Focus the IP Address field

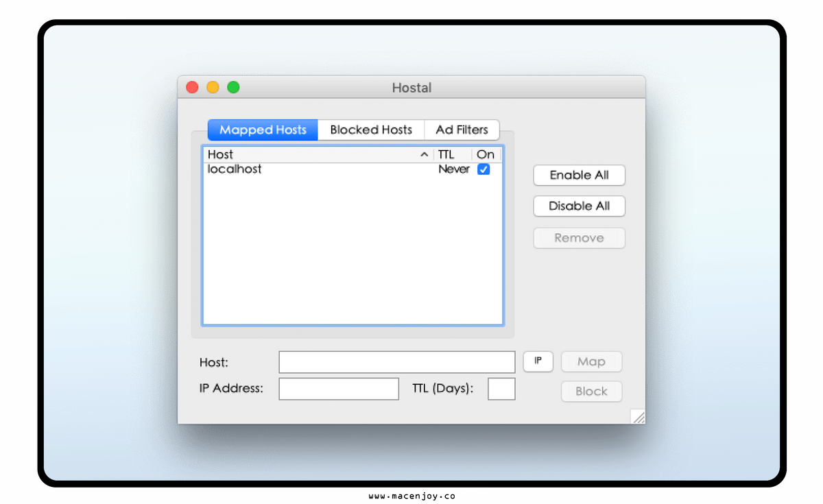(x=339, y=389)
